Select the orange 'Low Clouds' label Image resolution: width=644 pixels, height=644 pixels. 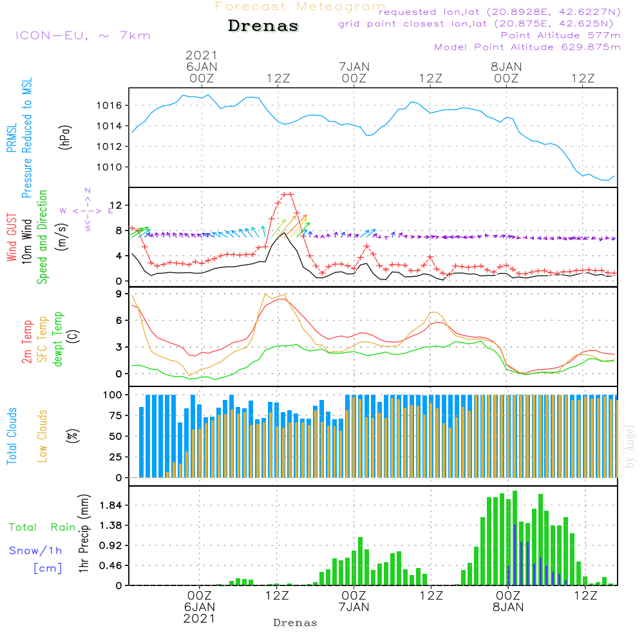(42, 436)
